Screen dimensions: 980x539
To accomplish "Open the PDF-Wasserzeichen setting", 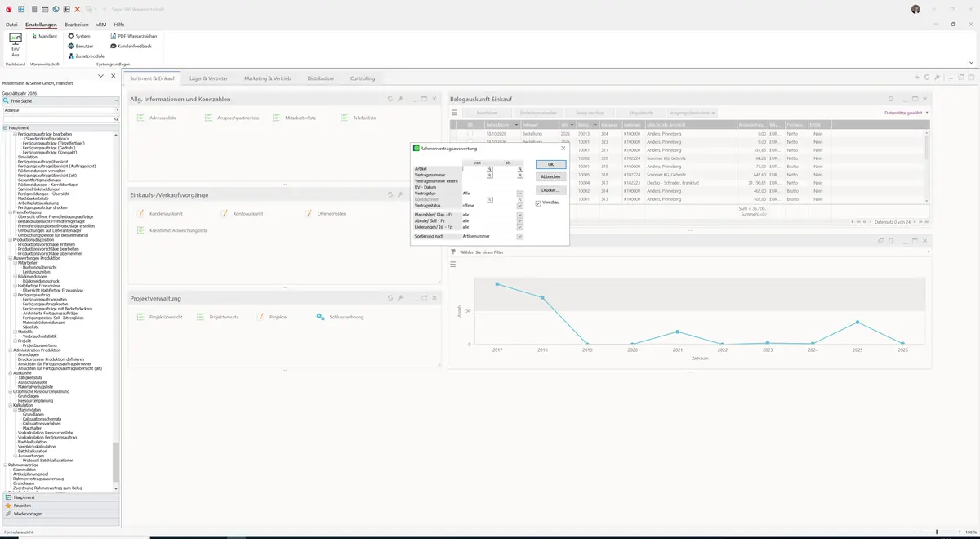I will pos(133,36).
